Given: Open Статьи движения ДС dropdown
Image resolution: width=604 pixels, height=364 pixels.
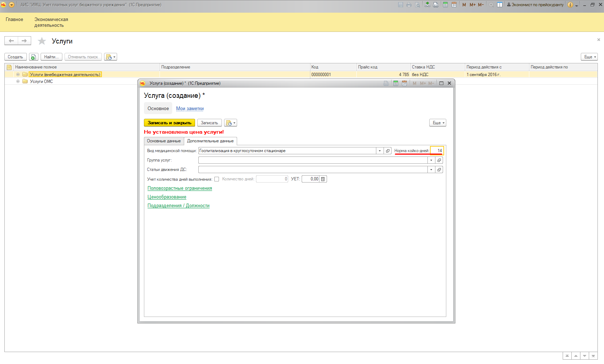Looking at the screenshot, I should pyautogui.click(x=431, y=170).
